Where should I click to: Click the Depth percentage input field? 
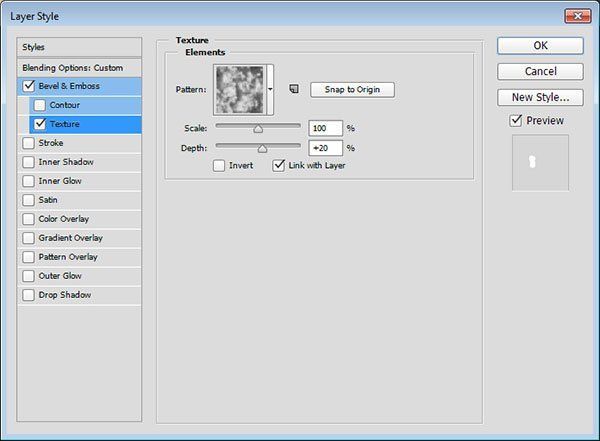[325, 148]
